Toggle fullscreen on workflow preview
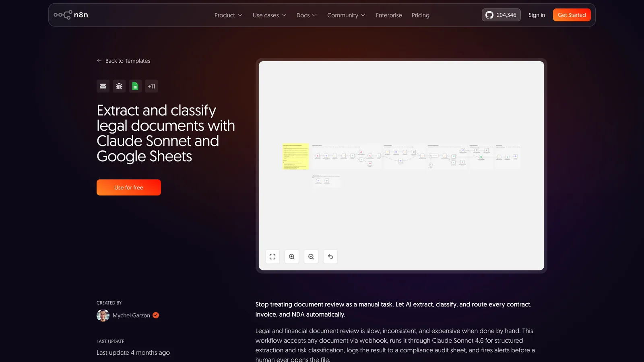This screenshot has height=362, width=644. 272,257
